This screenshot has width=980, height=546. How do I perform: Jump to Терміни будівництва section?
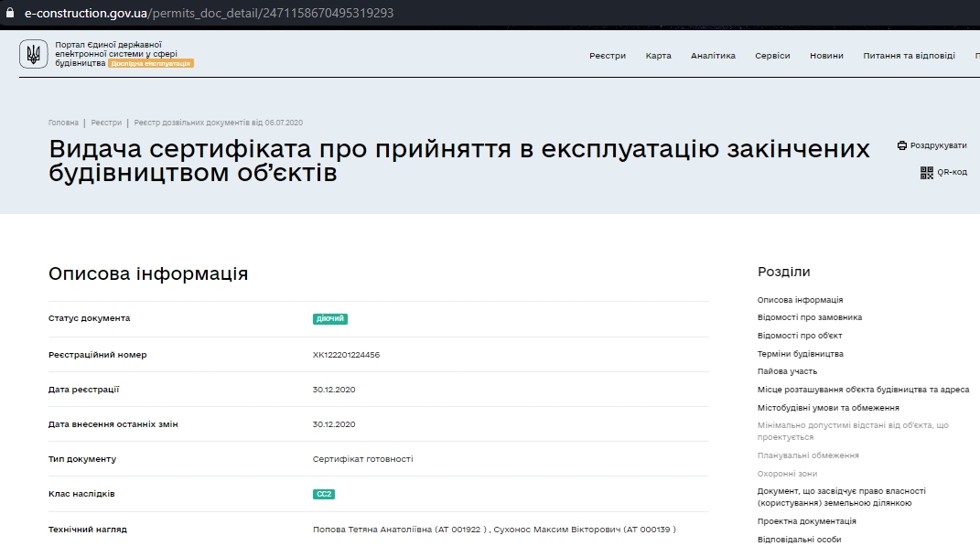tap(800, 354)
